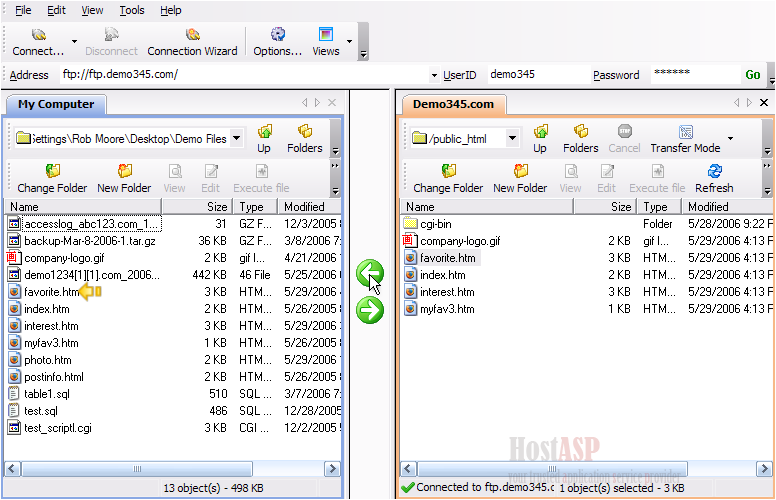Select local file test_scriptl.cgi
Image resolution: width=776 pixels, height=500 pixels.
(x=58, y=428)
